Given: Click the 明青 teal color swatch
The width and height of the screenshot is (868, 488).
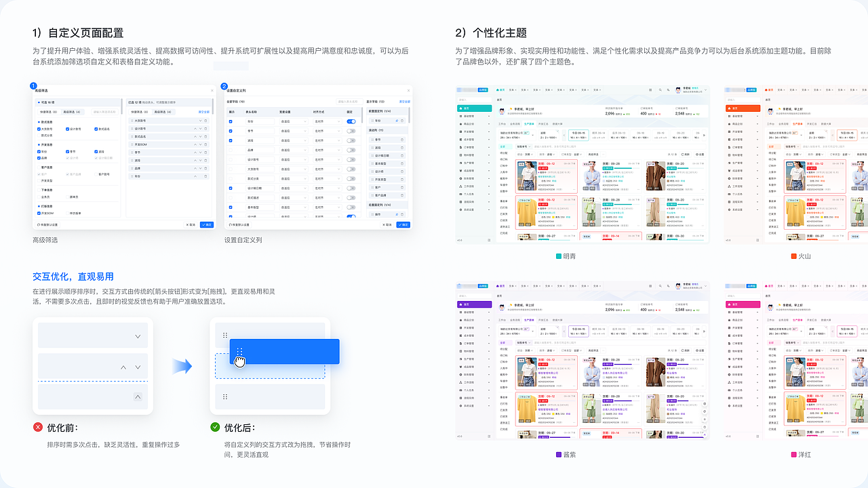Looking at the screenshot, I should [558, 256].
